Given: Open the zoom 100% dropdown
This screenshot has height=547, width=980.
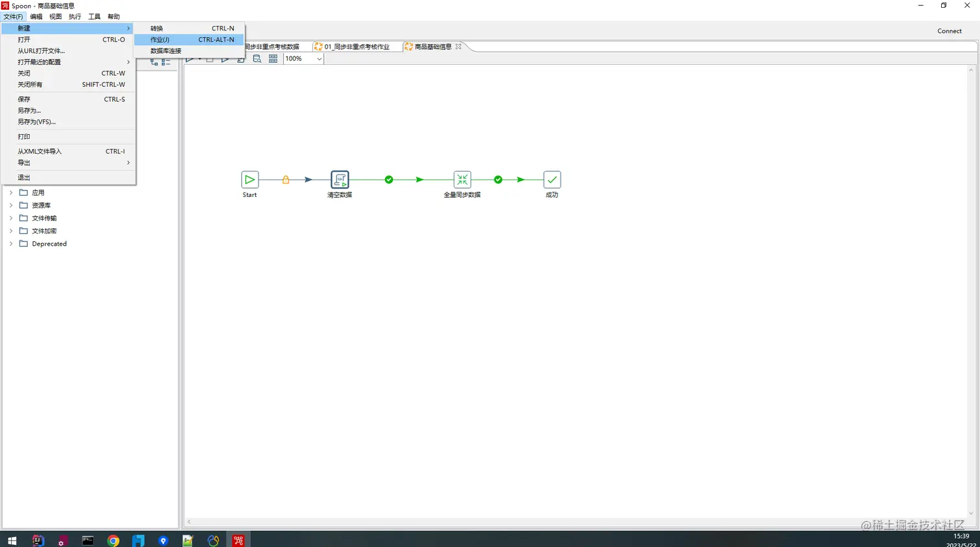Looking at the screenshot, I should click(319, 58).
